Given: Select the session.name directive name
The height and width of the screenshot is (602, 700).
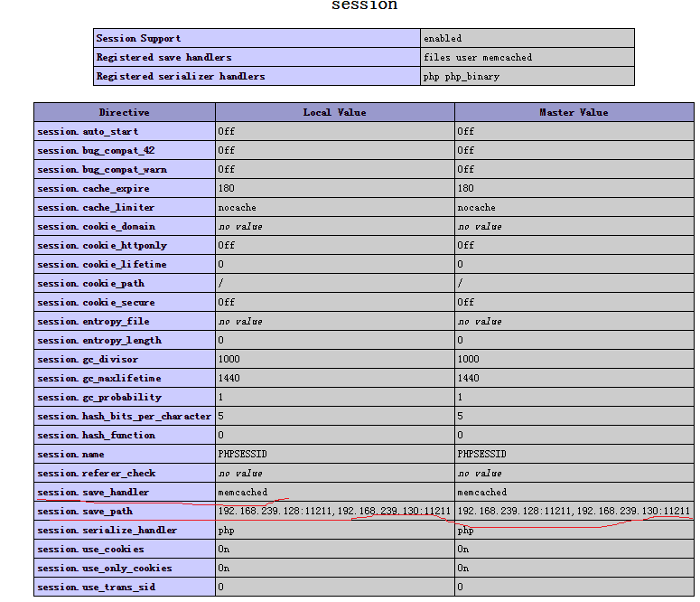Looking at the screenshot, I should coord(70,455).
